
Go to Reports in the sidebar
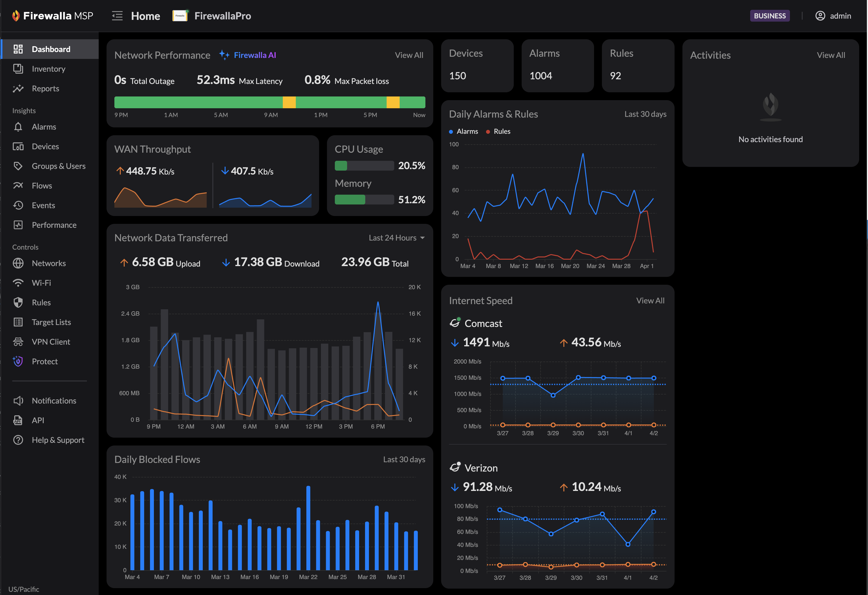point(45,89)
